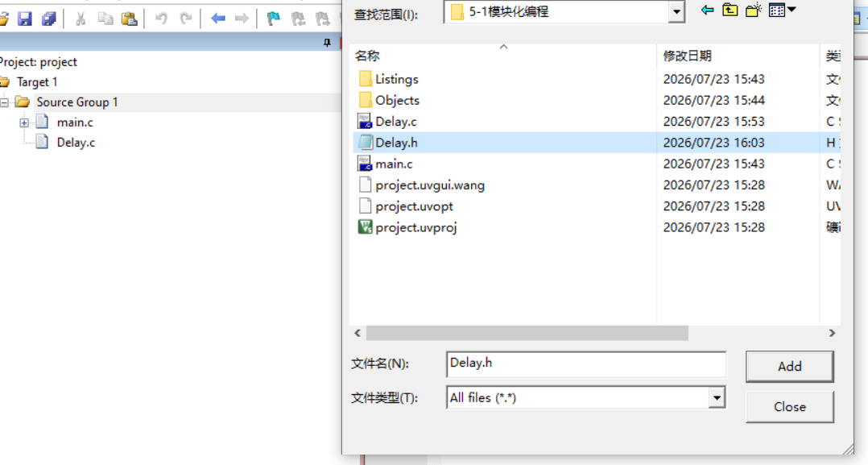Expand main.c node in project tree
The width and height of the screenshot is (868, 465).
tap(24, 122)
